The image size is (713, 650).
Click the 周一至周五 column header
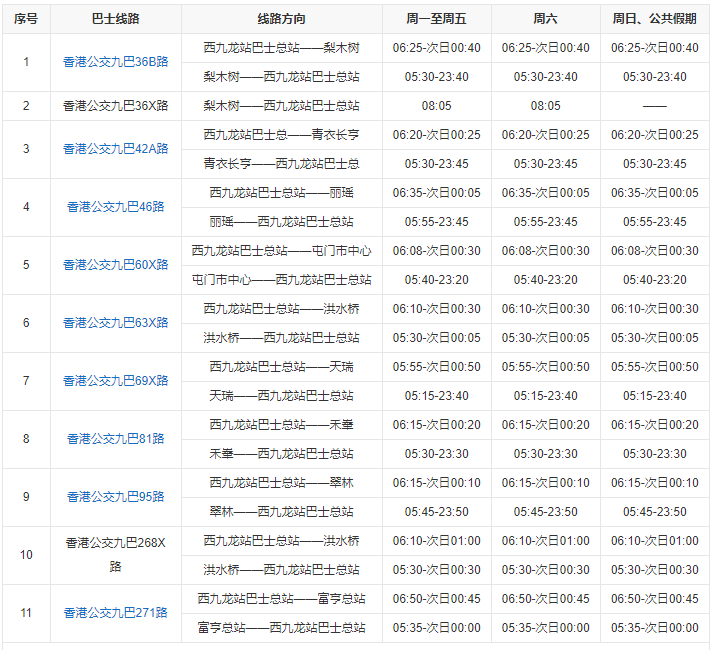coord(437,19)
